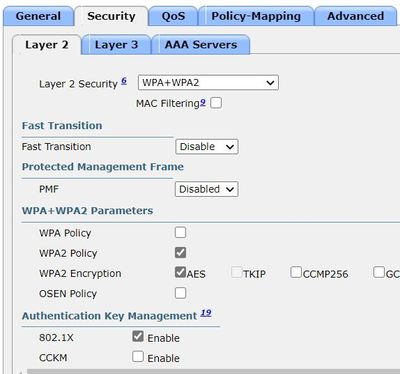The width and height of the screenshot is (400, 374).
Task: Enable the MAC Filtering checkbox
Action: click(216, 103)
